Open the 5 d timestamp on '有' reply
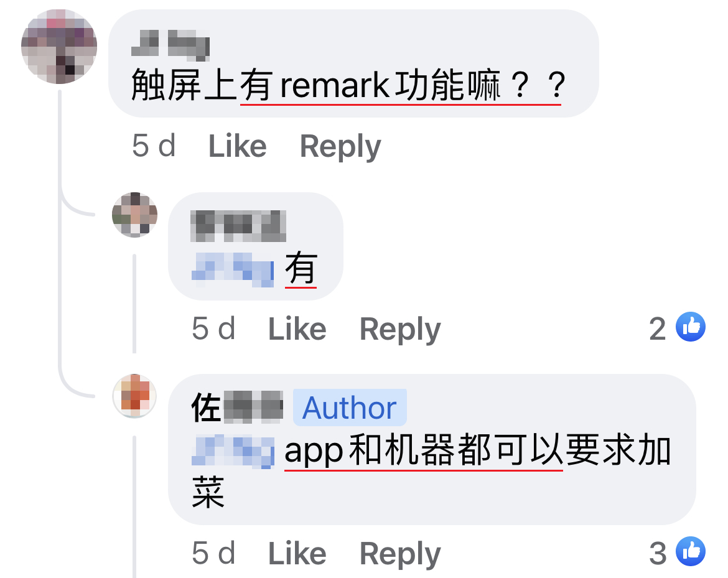The height and width of the screenshot is (578, 728). click(x=213, y=329)
